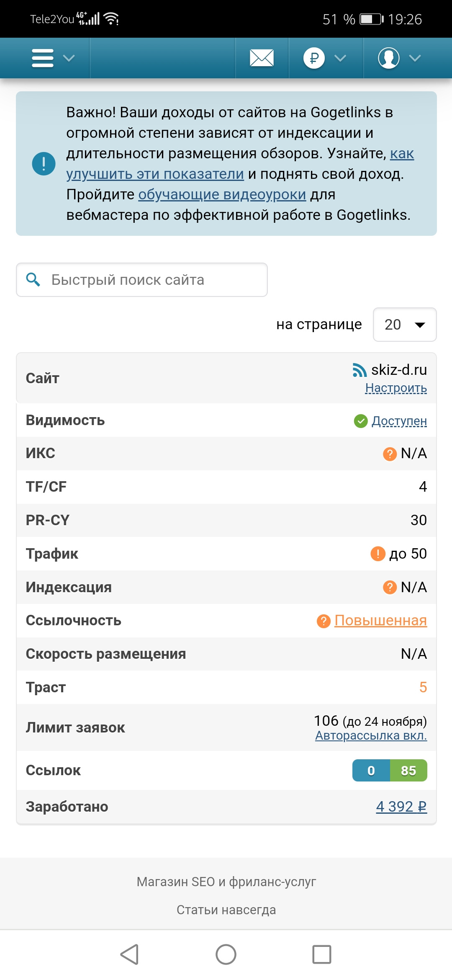The image size is (452, 980).
Task: Click the question icon next to Повышенная
Action: click(x=324, y=621)
